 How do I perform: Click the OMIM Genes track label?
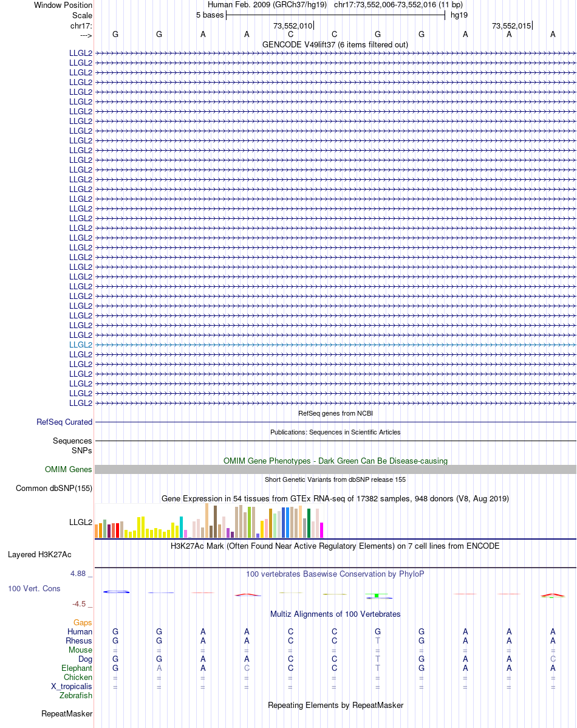[68, 469]
